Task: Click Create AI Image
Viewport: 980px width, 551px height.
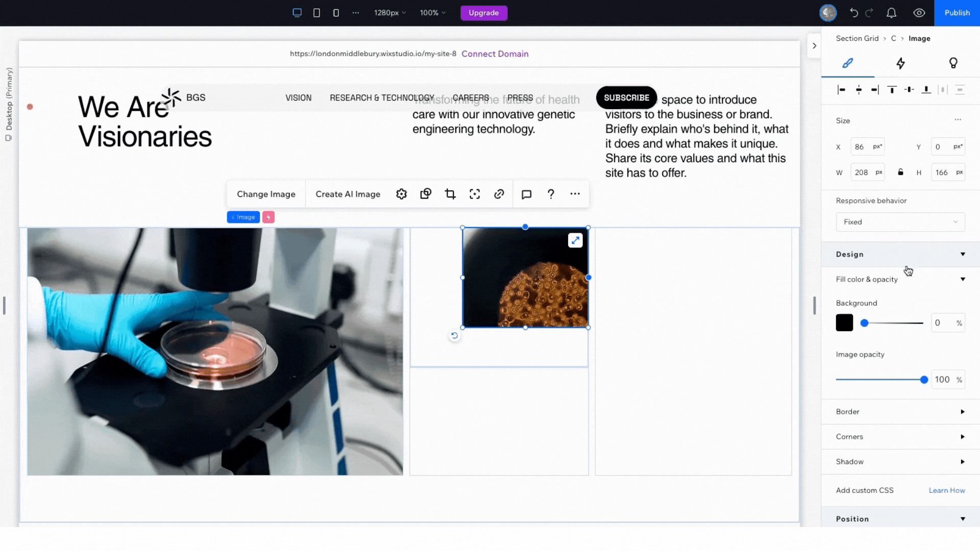Action: [x=348, y=194]
